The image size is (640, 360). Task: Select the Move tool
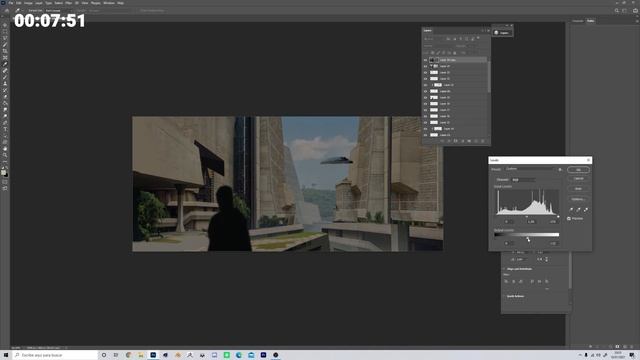click(5, 25)
